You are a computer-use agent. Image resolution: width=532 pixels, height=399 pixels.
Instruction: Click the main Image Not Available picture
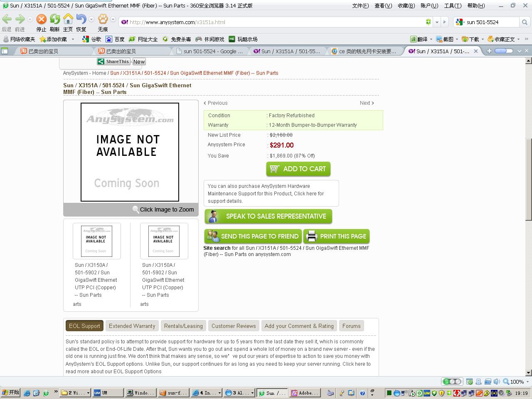130,152
